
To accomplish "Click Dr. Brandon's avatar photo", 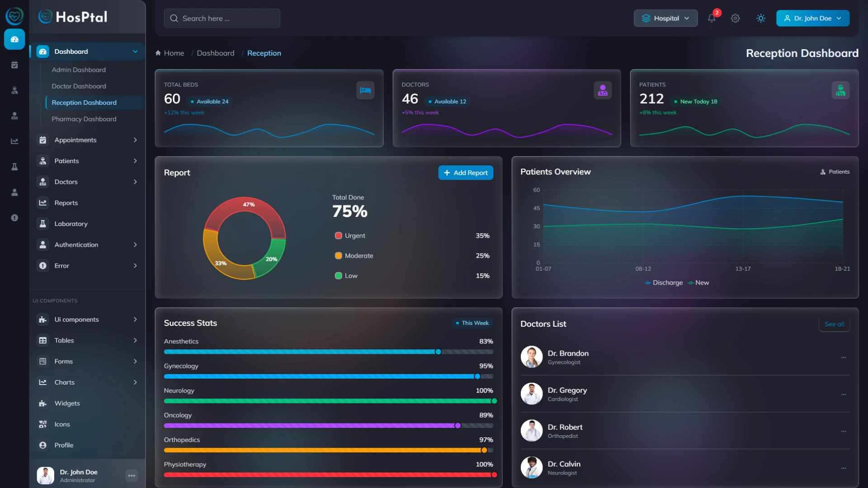I will point(532,357).
